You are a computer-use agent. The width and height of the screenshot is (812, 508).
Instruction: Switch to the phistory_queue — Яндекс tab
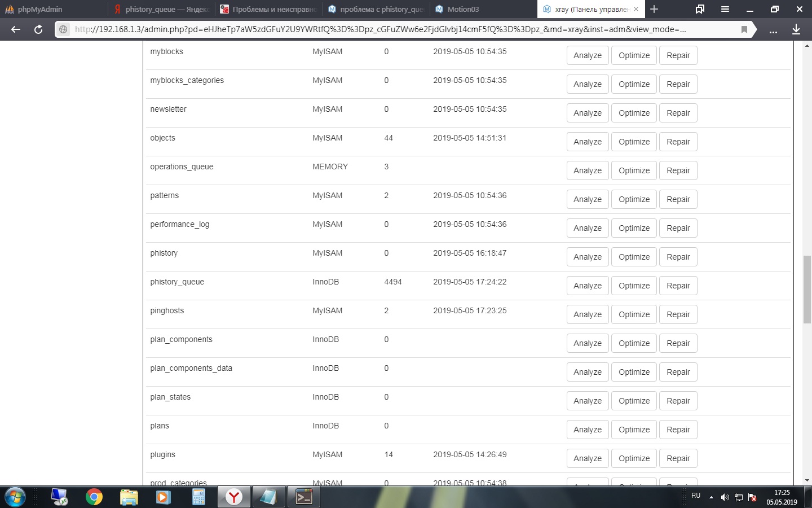(x=161, y=9)
